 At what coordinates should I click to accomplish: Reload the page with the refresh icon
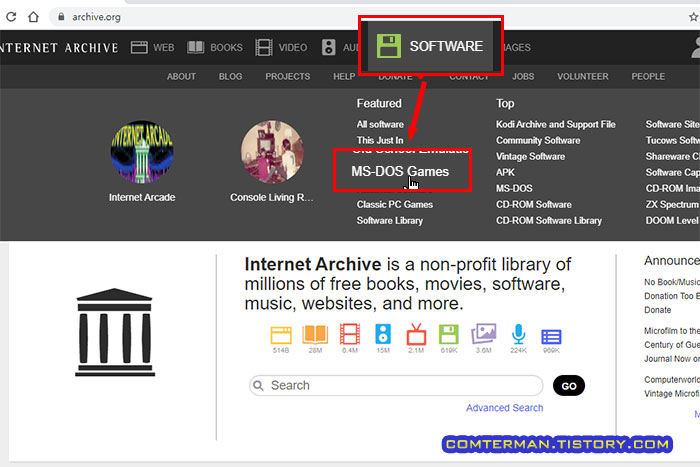(x=11, y=17)
